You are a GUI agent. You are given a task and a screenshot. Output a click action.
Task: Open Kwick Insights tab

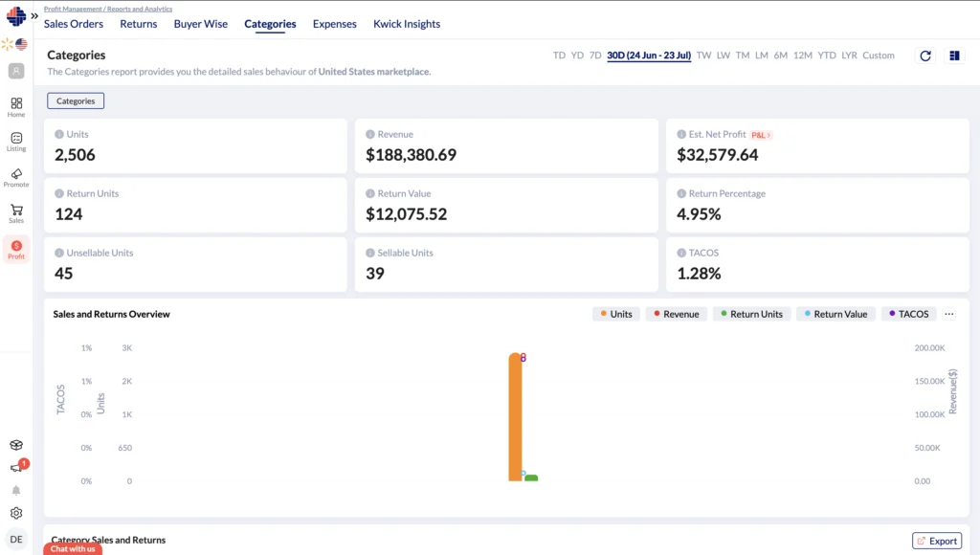(407, 24)
